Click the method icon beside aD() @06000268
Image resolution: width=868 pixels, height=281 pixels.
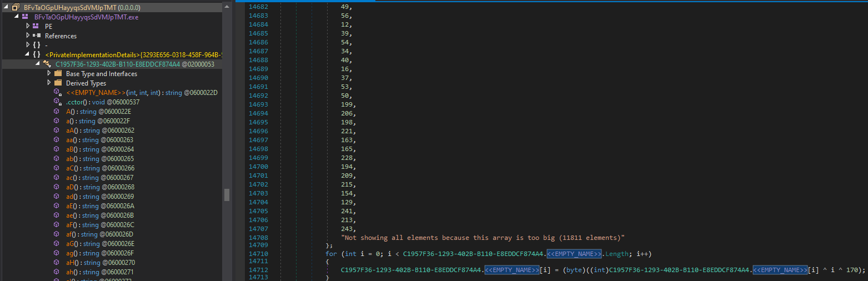[x=57, y=187]
